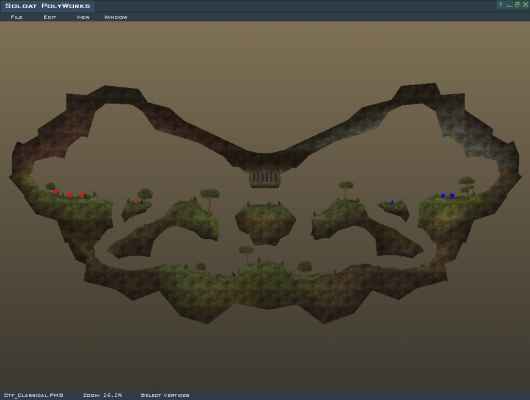Viewport: 530px width, 400px height.
Task: Select the left blue spawn point
Action: (443, 195)
